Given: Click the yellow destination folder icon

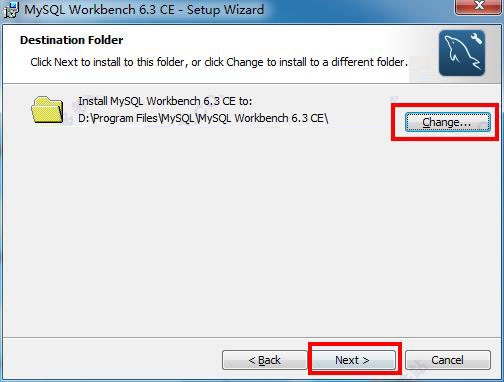Looking at the screenshot, I should click(47, 110).
